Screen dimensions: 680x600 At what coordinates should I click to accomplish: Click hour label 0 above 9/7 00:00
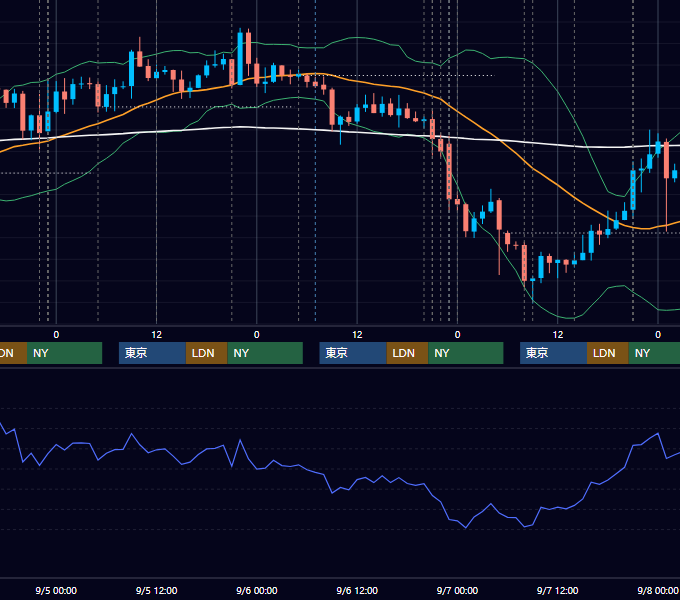[x=457, y=335]
